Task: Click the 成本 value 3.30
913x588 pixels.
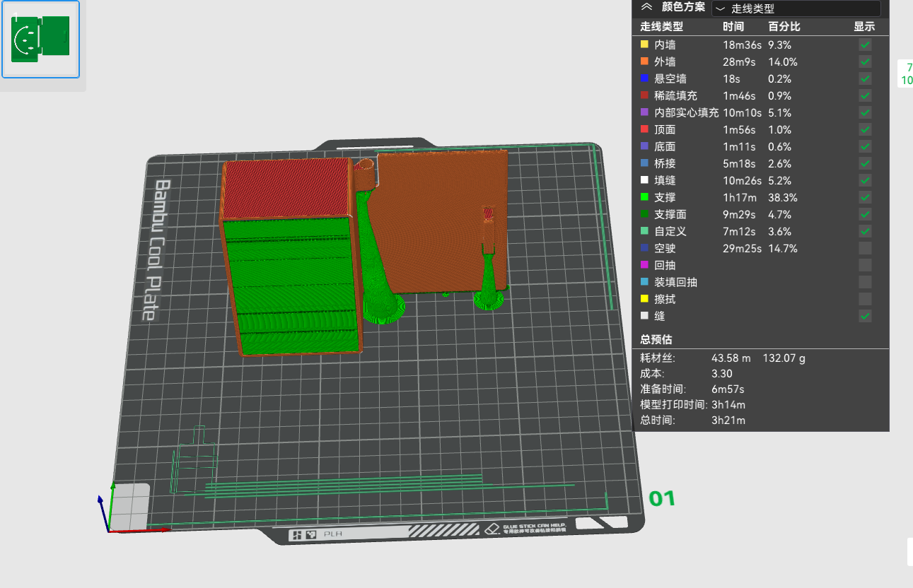Action: coord(722,374)
